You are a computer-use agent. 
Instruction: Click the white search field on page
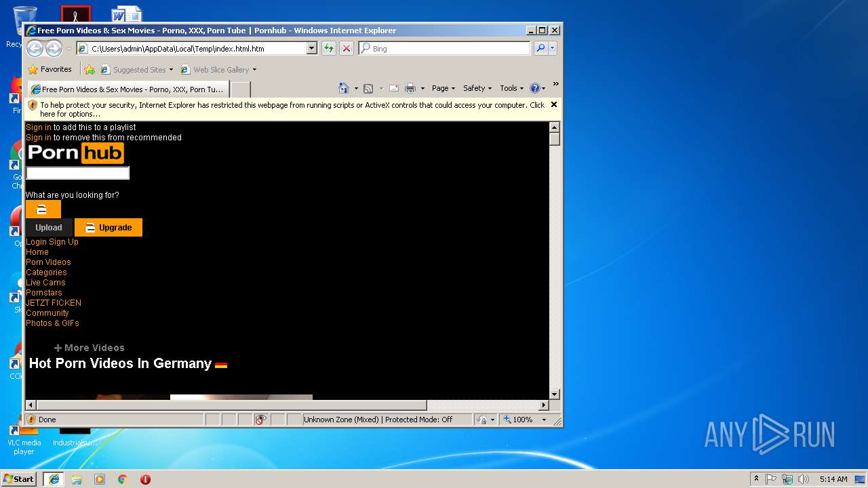tap(77, 174)
